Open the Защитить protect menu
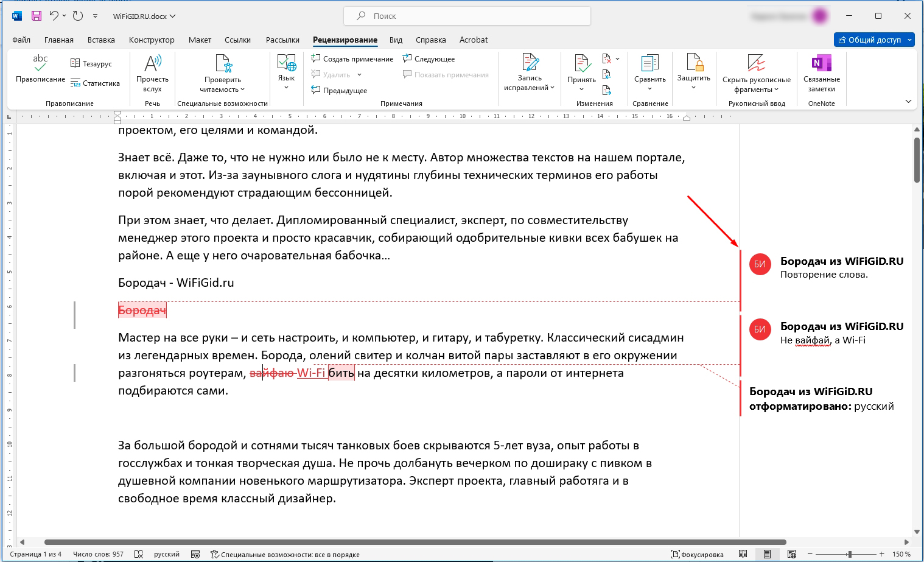 click(x=694, y=72)
